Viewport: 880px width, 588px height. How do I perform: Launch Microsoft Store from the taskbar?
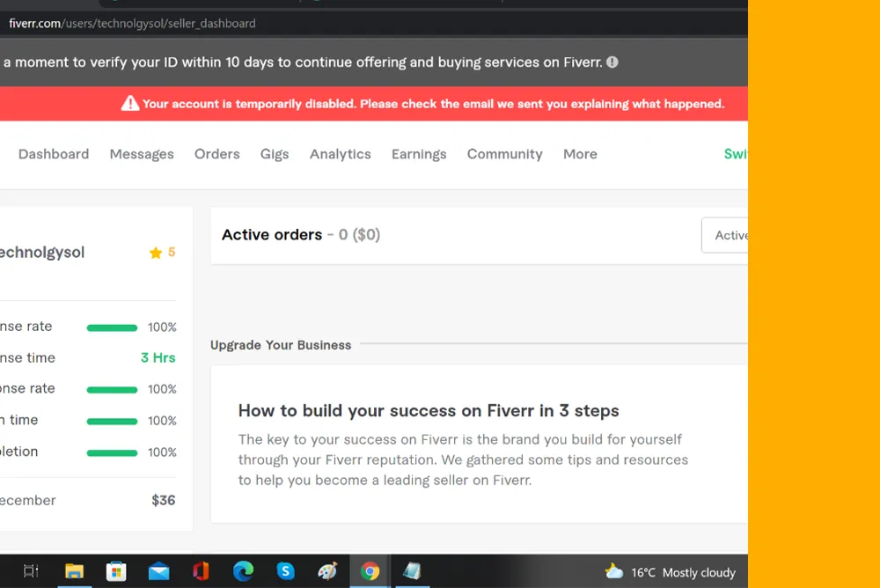(x=116, y=571)
